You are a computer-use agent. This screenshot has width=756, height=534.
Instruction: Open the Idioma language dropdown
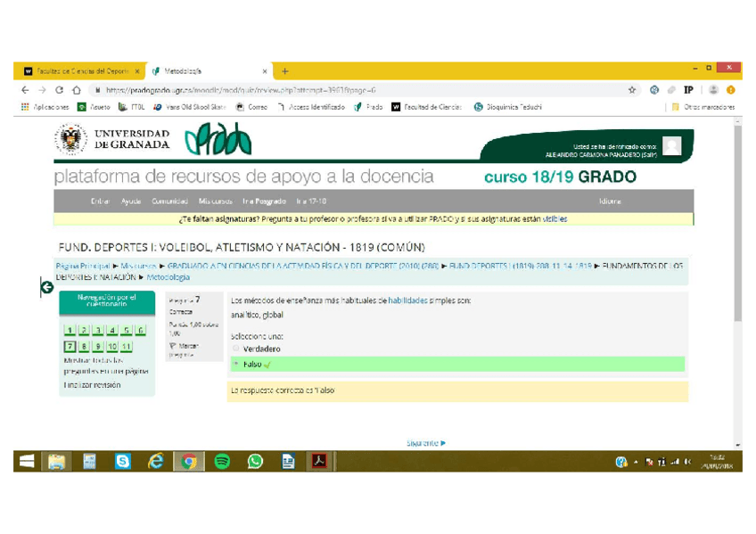point(611,201)
